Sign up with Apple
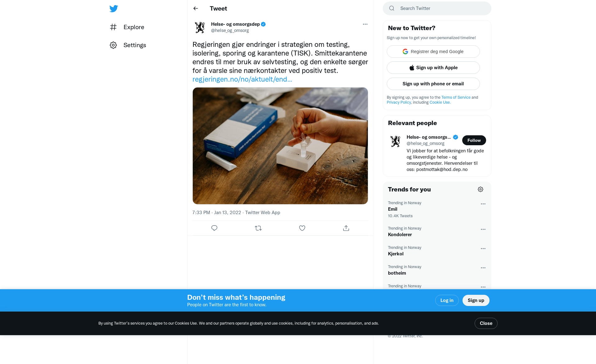This screenshot has width=596, height=364. click(x=433, y=68)
